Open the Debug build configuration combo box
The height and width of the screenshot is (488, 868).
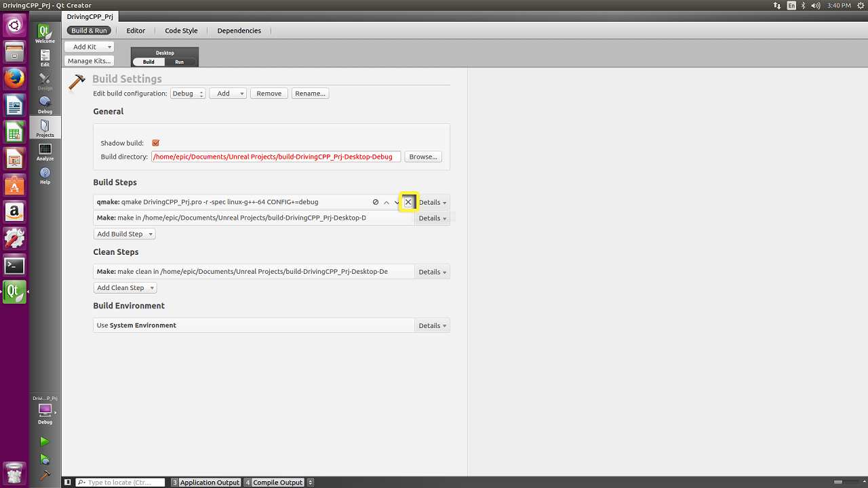(188, 94)
